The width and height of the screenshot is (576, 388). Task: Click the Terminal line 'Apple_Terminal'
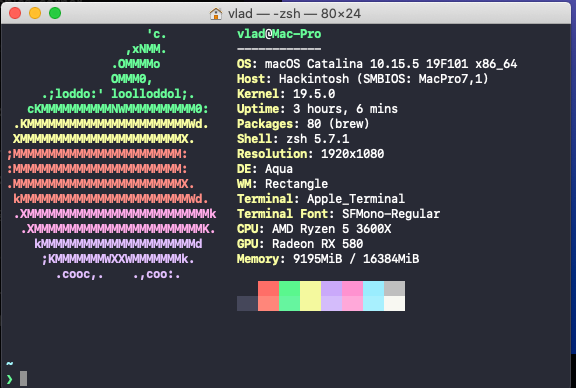tap(321, 199)
